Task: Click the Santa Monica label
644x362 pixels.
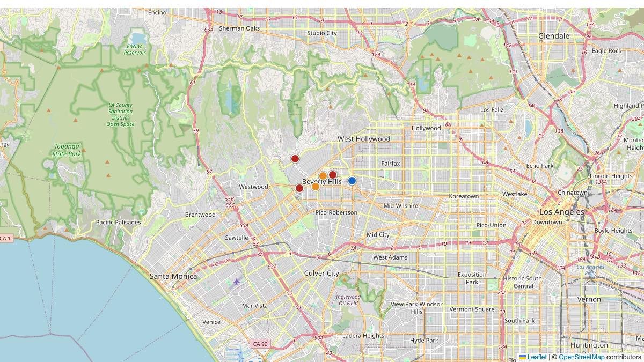Action: pyautogui.click(x=173, y=276)
